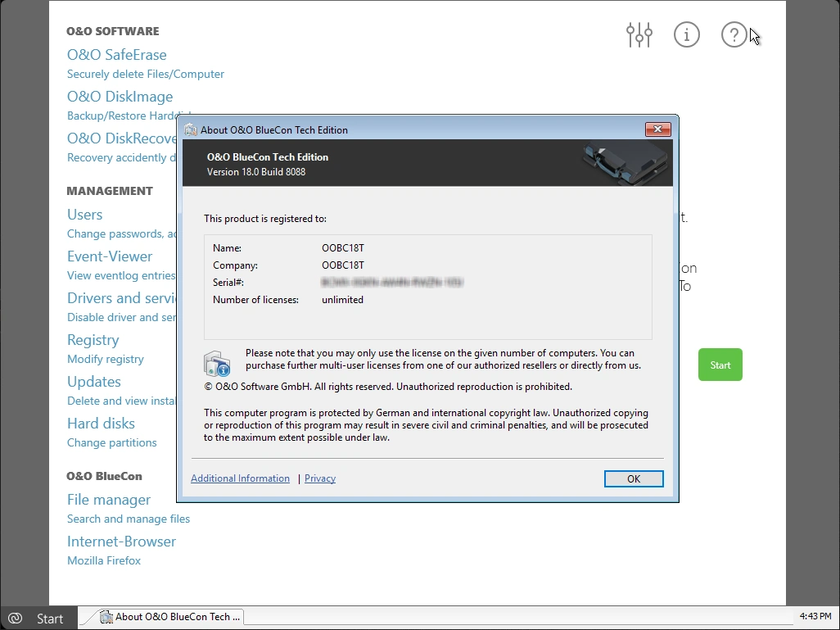Select the About O&O BlueCon taskbar item

pyautogui.click(x=170, y=617)
